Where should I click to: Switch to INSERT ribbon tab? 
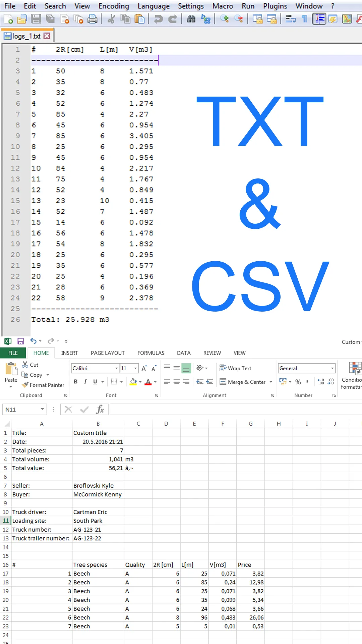pyautogui.click(x=69, y=353)
